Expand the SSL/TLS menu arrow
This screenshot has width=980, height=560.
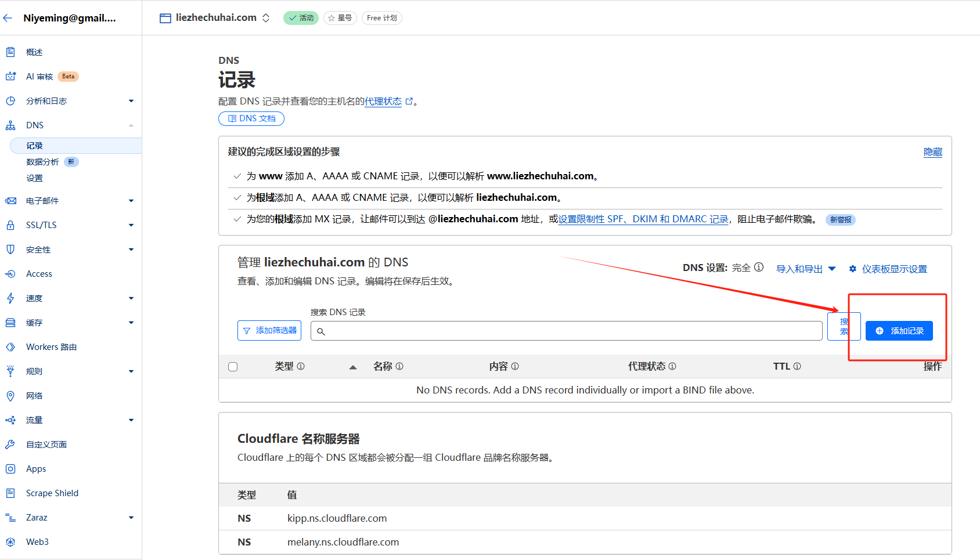pyautogui.click(x=131, y=225)
